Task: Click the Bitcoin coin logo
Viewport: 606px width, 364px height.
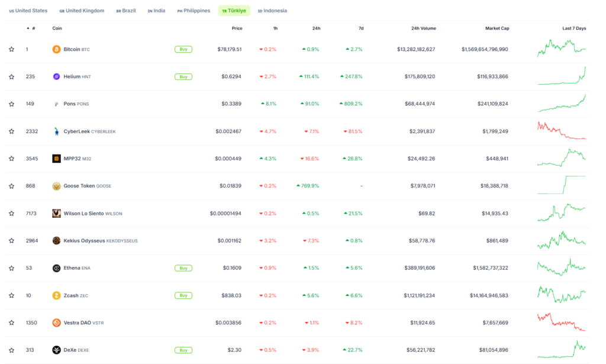Action: pyautogui.click(x=56, y=50)
